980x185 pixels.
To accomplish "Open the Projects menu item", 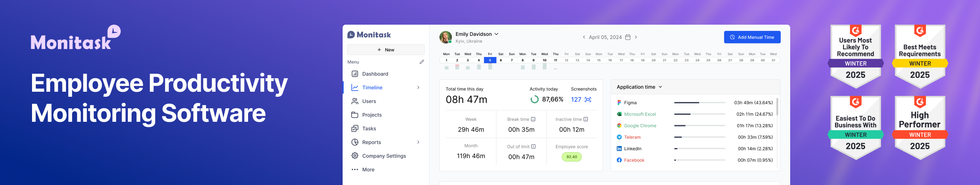I will (x=386, y=115).
